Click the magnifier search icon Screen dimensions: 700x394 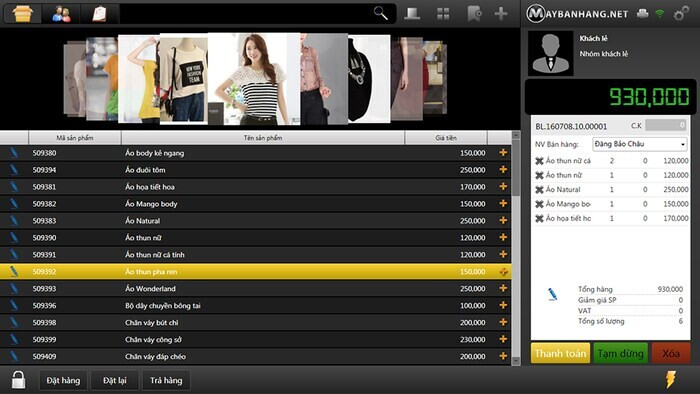pos(380,13)
